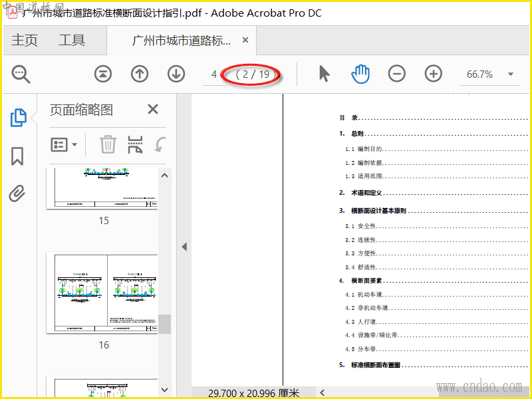Go to previous page arrow
The height and width of the screenshot is (399, 532).
coord(140,74)
